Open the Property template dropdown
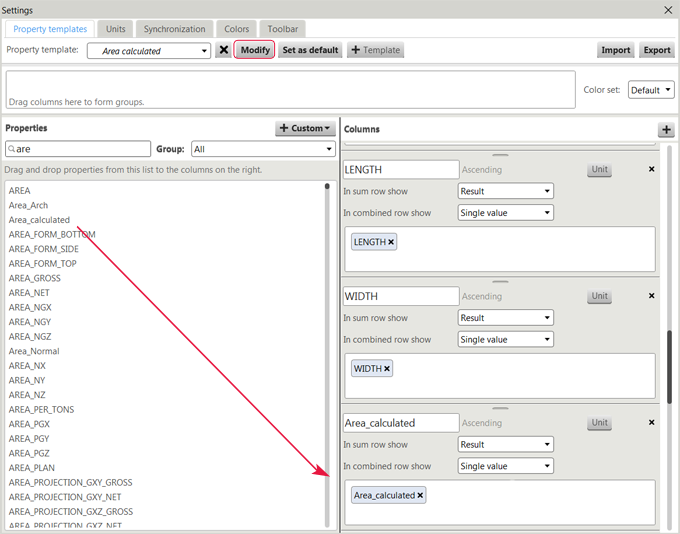This screenshot has width=680, height=534. click(148, 51)
